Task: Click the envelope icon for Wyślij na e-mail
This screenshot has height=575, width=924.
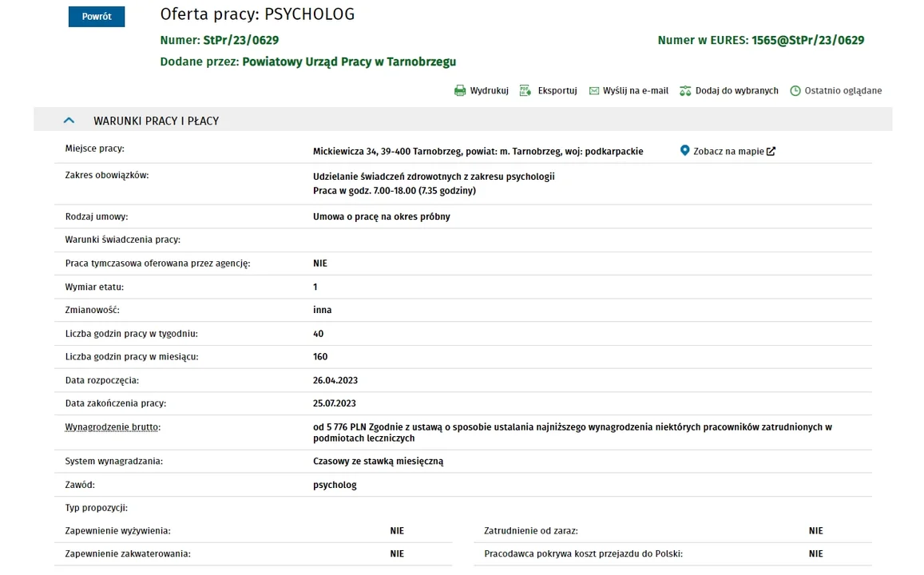Action: click(x=594, y=91)
